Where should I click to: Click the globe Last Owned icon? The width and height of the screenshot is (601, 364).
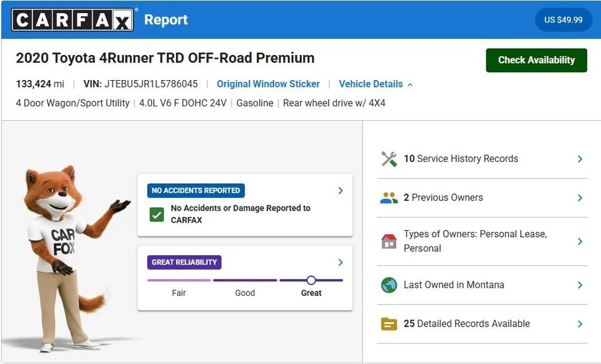click(389, 285)
